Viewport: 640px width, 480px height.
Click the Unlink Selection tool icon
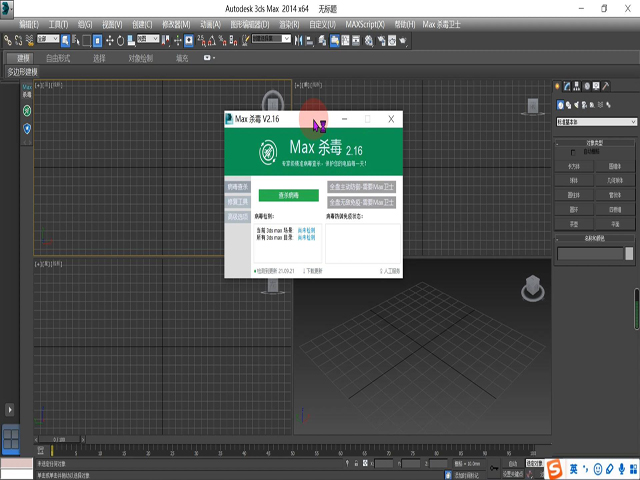point(18,40)
